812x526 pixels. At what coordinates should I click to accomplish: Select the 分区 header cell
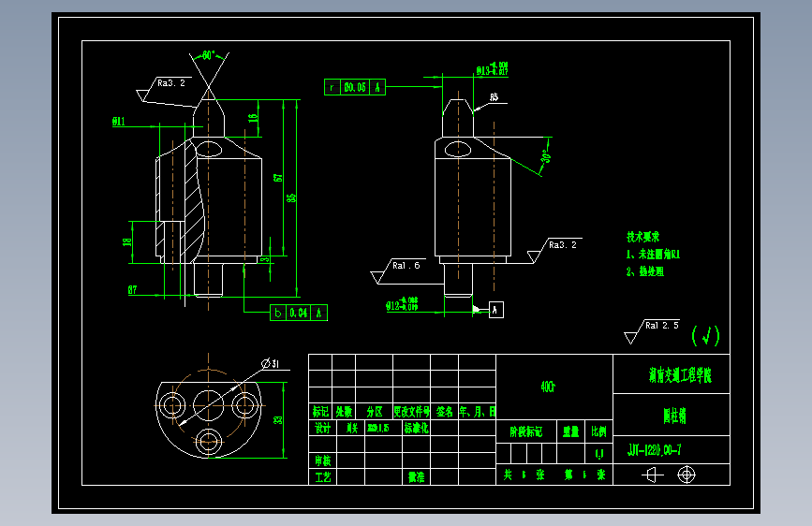[375, 412]
